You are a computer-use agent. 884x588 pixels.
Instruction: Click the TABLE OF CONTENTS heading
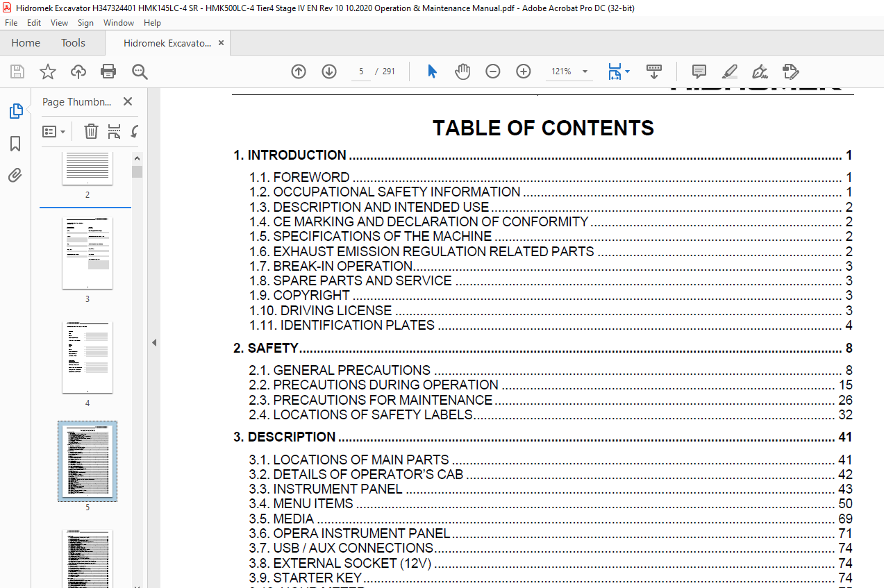click(543, 128)
